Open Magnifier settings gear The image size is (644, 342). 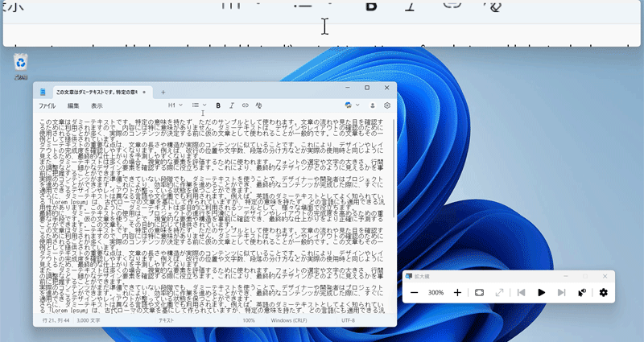pos(603,292)
